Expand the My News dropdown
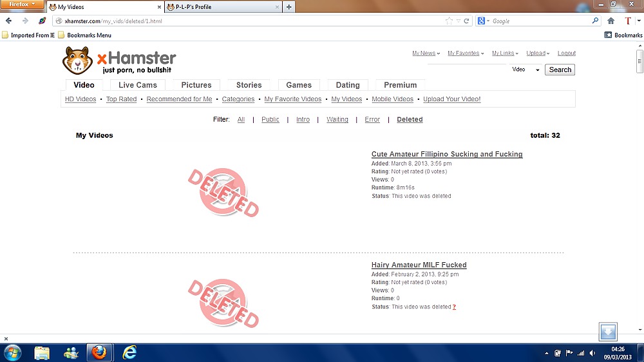This screenshot has height=362, width=644. tap(426, 53)
